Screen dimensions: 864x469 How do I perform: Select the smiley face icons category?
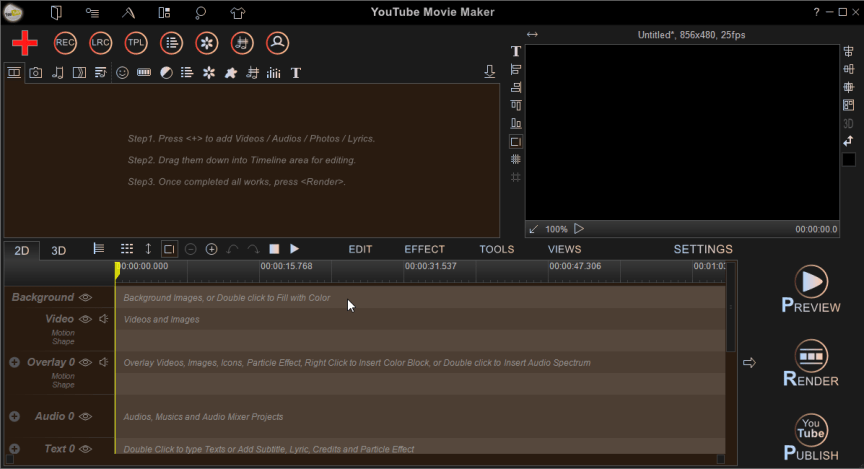click(122, 73)
